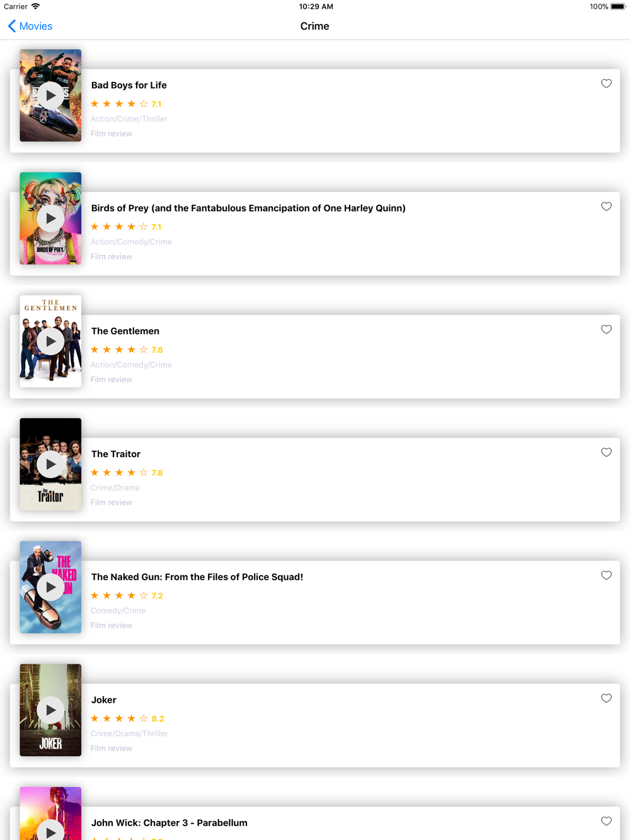Open Film review for Joker

[x=112, y=748]
